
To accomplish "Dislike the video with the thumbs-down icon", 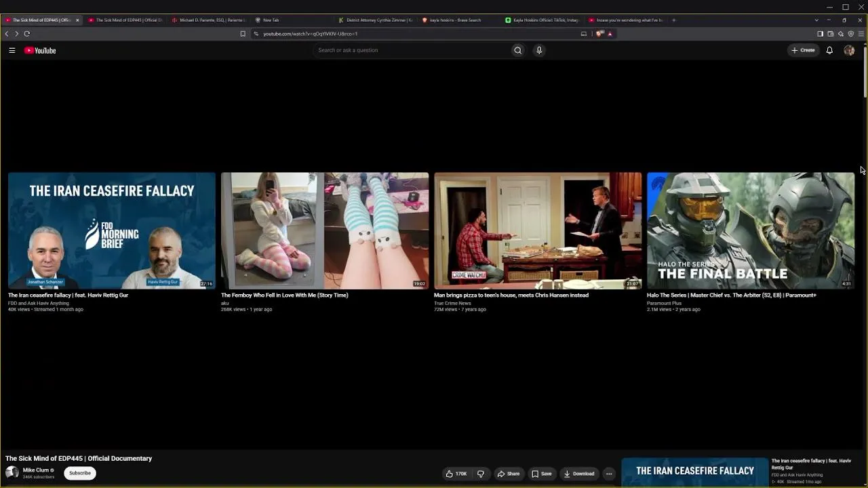I will (x=481, y=474).
